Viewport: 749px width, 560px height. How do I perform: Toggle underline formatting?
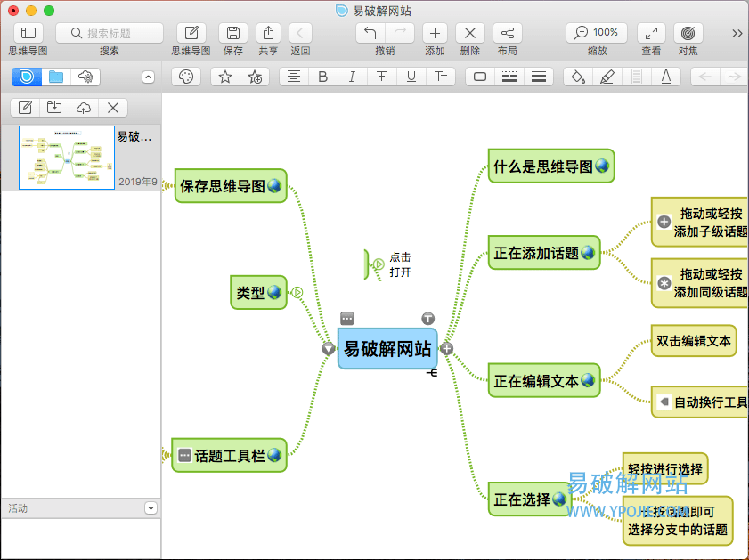(x=411, y=77)
